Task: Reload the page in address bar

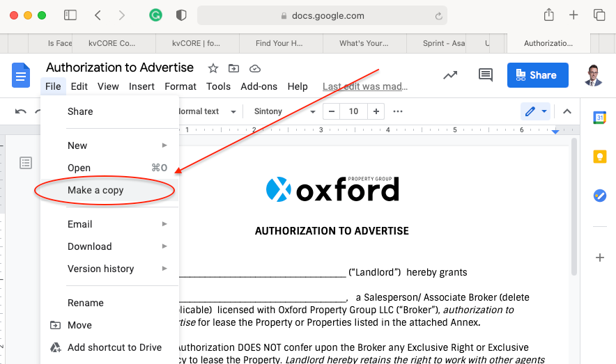Action: click(438, 16)
